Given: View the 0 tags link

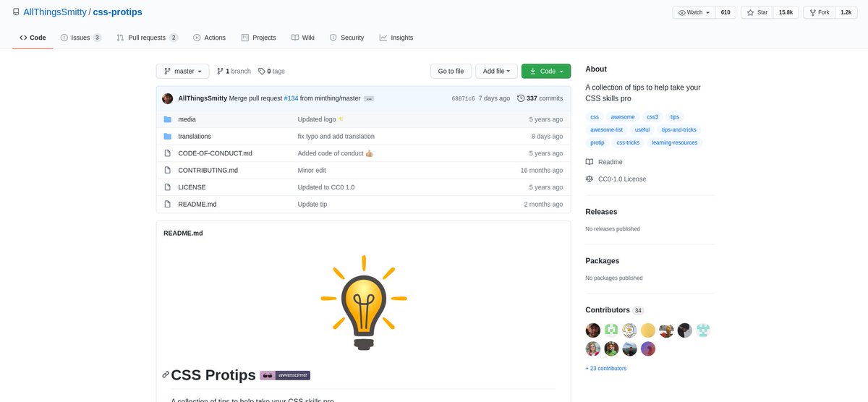Looking at the screenshot, I should click(x=271, y=71).
